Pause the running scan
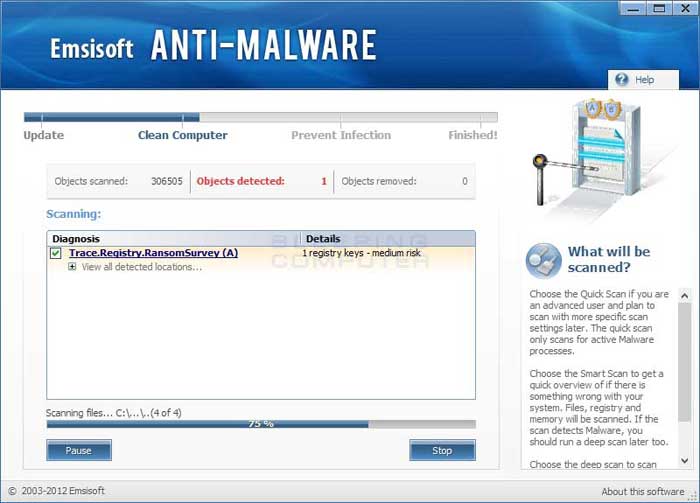700x503 pixels. [x=79, y=450]
